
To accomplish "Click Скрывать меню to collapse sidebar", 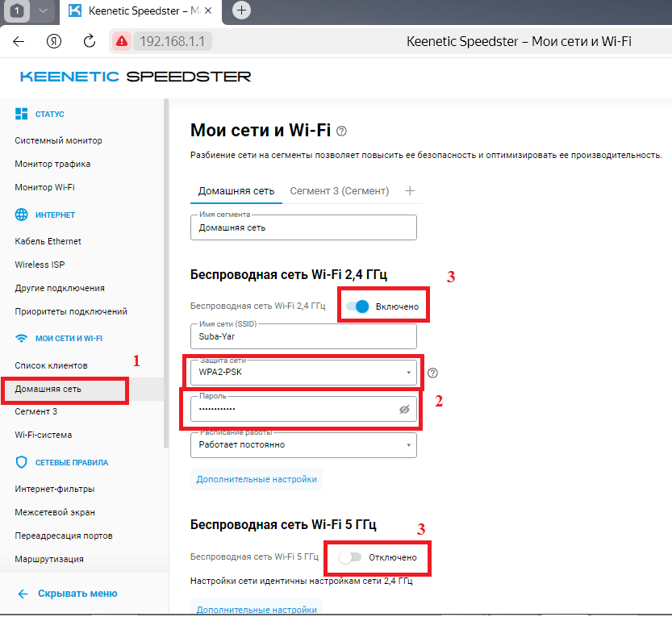I will (77, 594).
